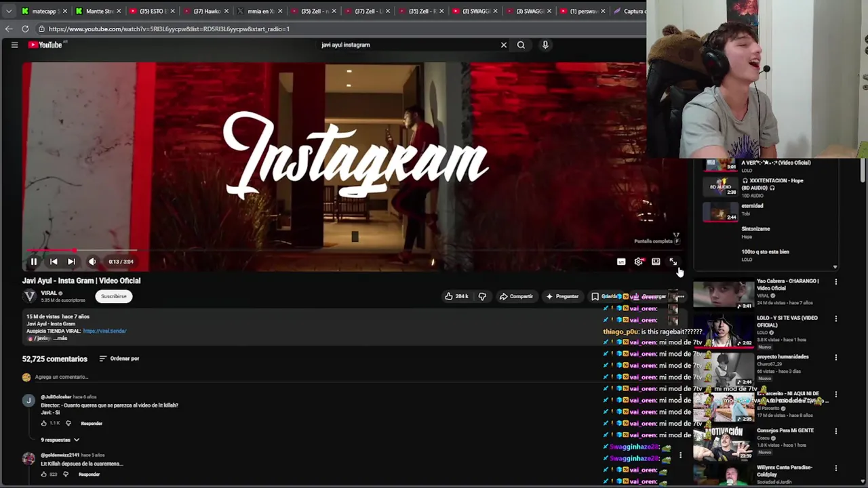Expand the description with ...más
This screenshot has width=868, height=488.
point(61,338)
